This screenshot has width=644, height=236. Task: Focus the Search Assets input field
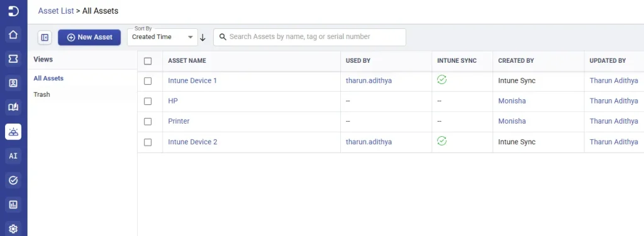click(309, 37)
